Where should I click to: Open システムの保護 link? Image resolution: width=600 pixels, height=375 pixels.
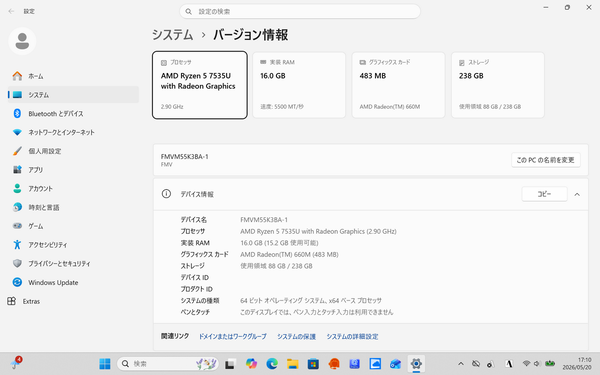pos(297,336)
